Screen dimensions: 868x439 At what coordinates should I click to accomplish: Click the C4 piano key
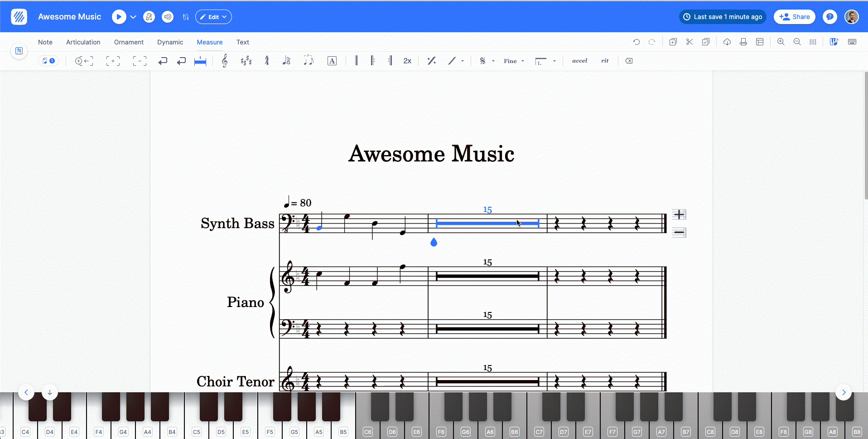25,422
